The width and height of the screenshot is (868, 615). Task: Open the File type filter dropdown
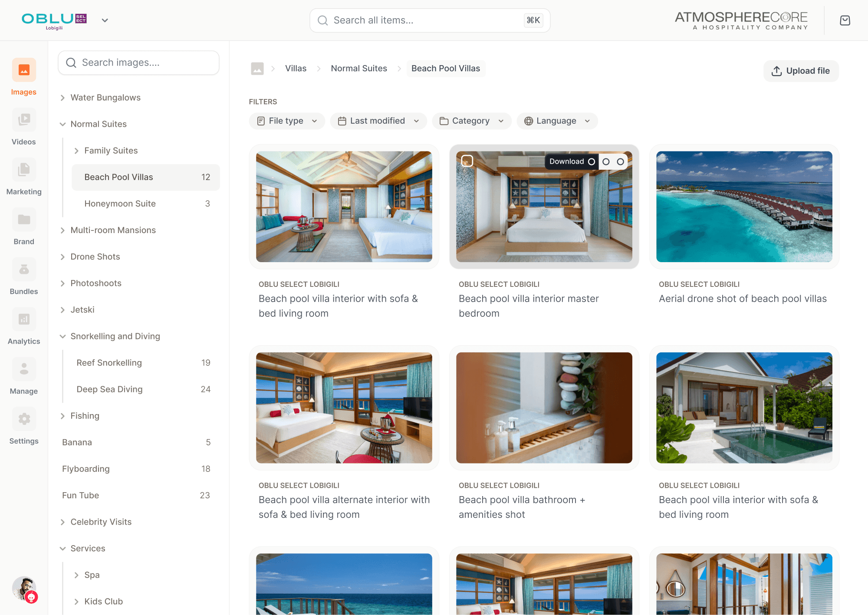point(287,121)
